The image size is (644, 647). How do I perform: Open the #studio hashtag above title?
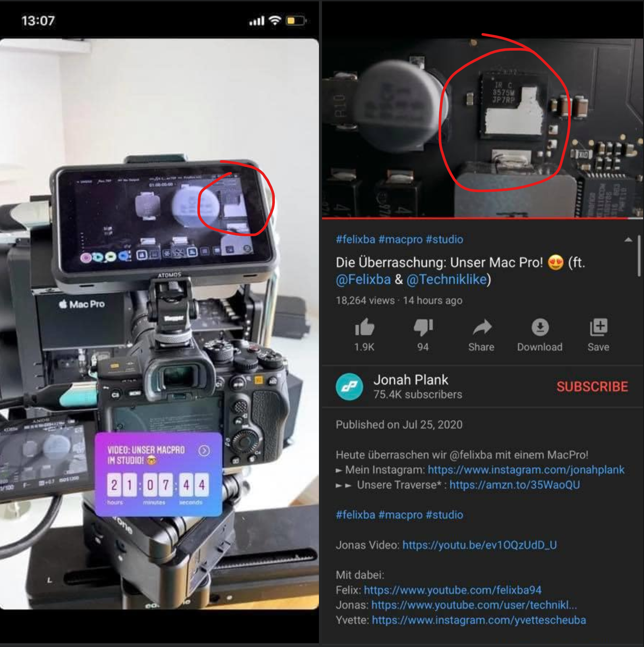click(x=444, y=239)
